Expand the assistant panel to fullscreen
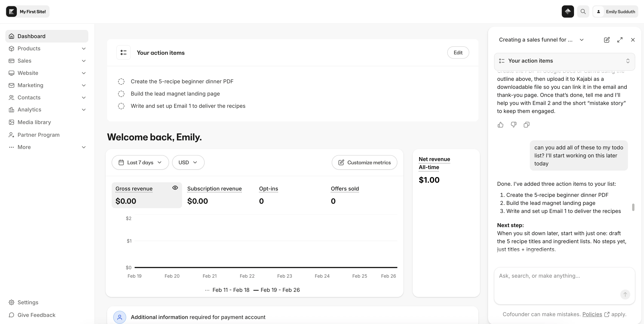 click(620, 40)
